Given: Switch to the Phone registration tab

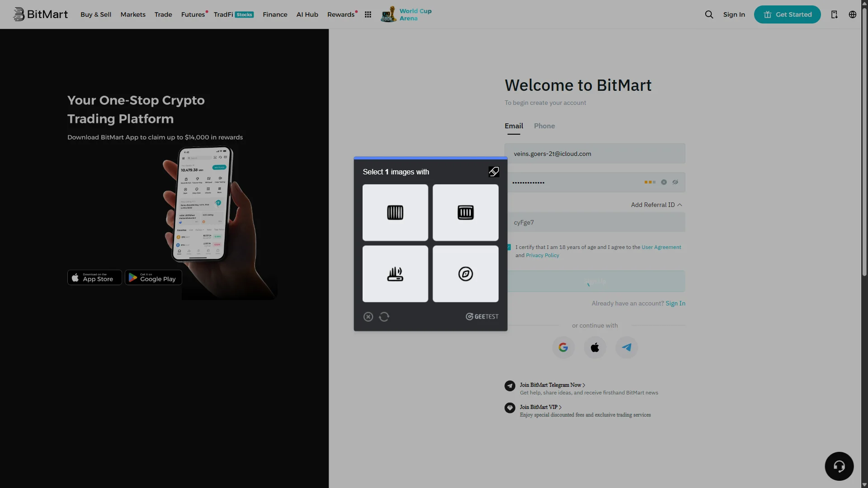Looking at the screenshot, I should [x=544, y=126].
